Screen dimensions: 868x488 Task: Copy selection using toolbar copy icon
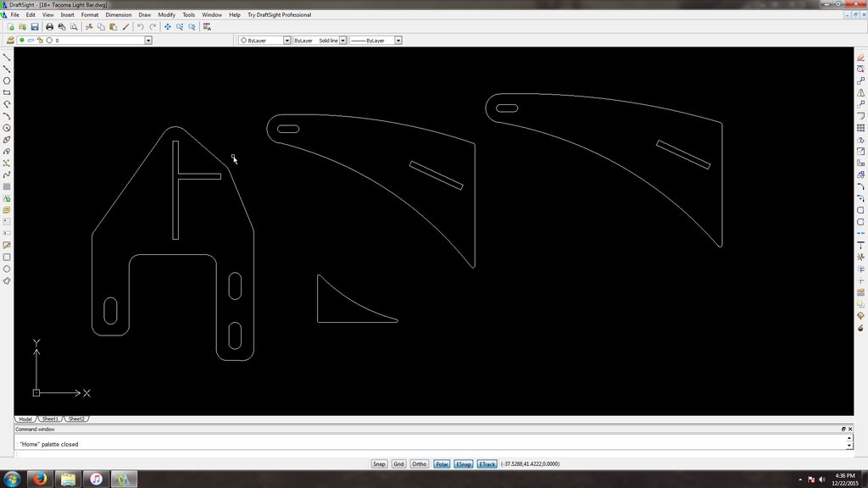(x=101, y=26)
